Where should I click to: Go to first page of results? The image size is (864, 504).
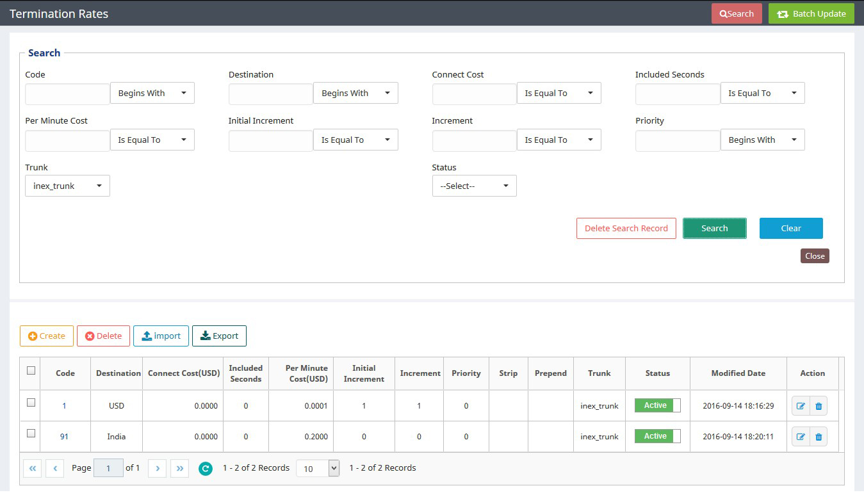pyautogui.click(x=32, y=468)
